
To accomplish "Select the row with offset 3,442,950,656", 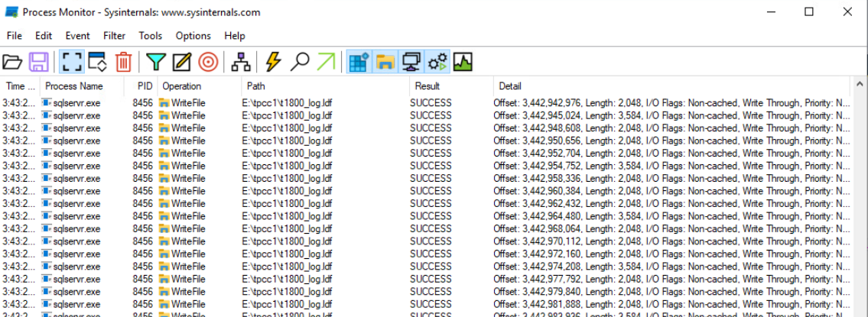I will pos(426,141).
